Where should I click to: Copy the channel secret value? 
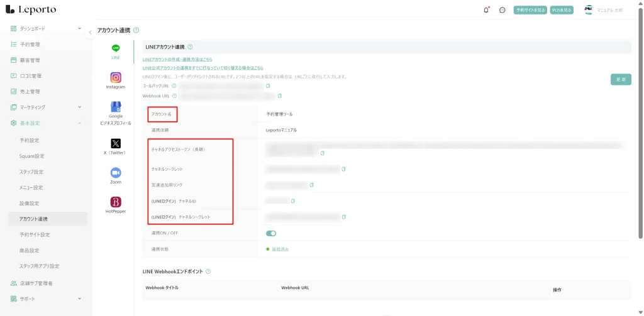344,169
